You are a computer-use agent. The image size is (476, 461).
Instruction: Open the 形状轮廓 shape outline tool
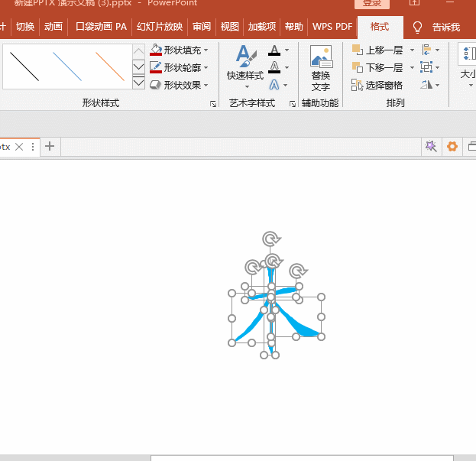pyautogui.click(x=176, y=67)
